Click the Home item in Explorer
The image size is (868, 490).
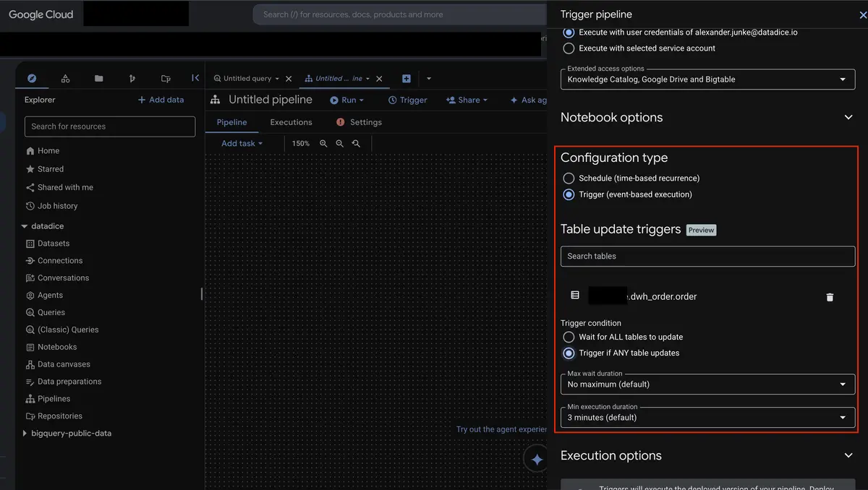pyautogui.click(x=48, y=150)
